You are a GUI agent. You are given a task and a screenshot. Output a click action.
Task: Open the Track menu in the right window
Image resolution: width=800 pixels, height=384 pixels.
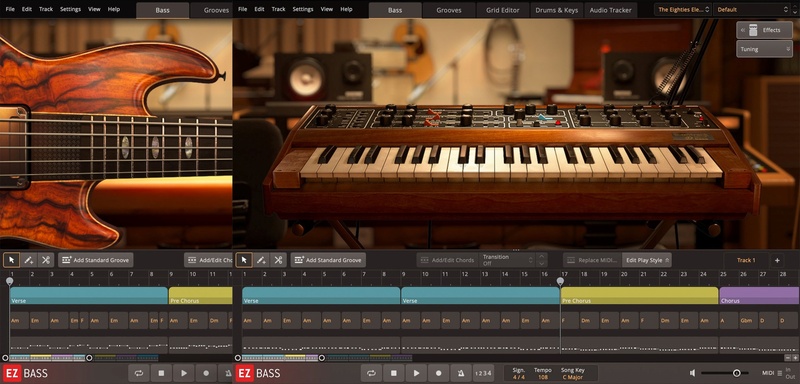point(279,9)
